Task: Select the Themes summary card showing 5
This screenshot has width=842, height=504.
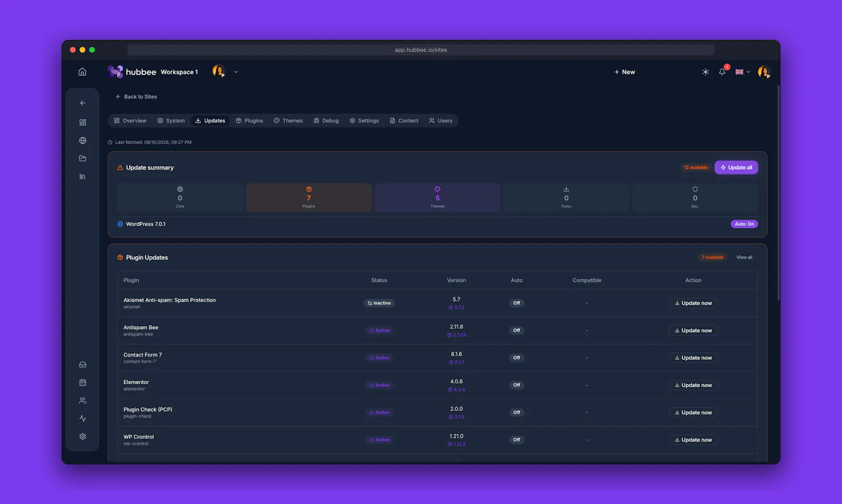Action: [437, 197]
